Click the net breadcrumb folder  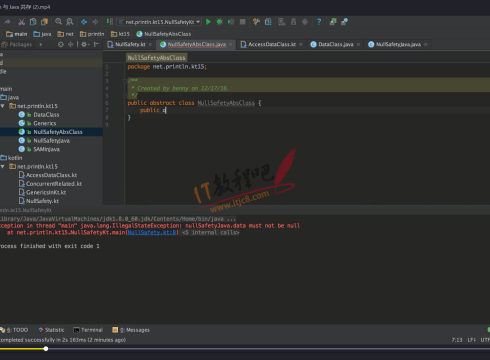[x=66, y=34]
